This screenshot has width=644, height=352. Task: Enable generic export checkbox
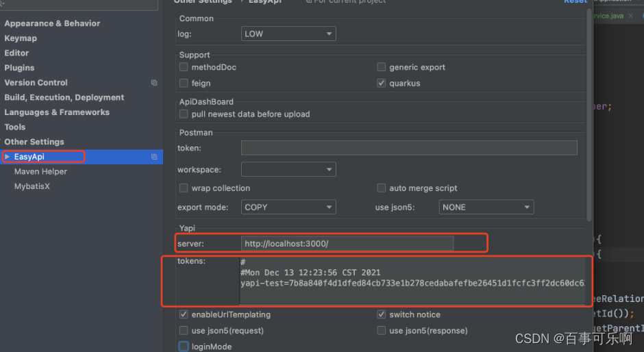tap(381, 67)
